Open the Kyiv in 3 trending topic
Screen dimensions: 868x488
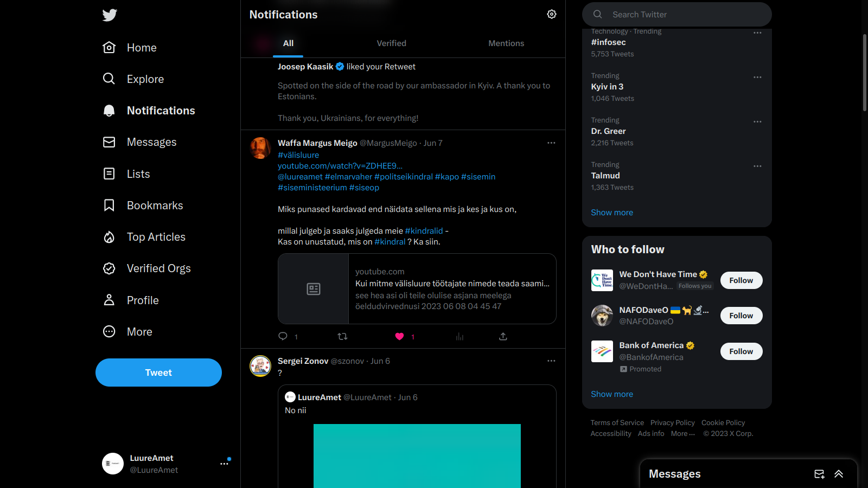pos(607,87)
